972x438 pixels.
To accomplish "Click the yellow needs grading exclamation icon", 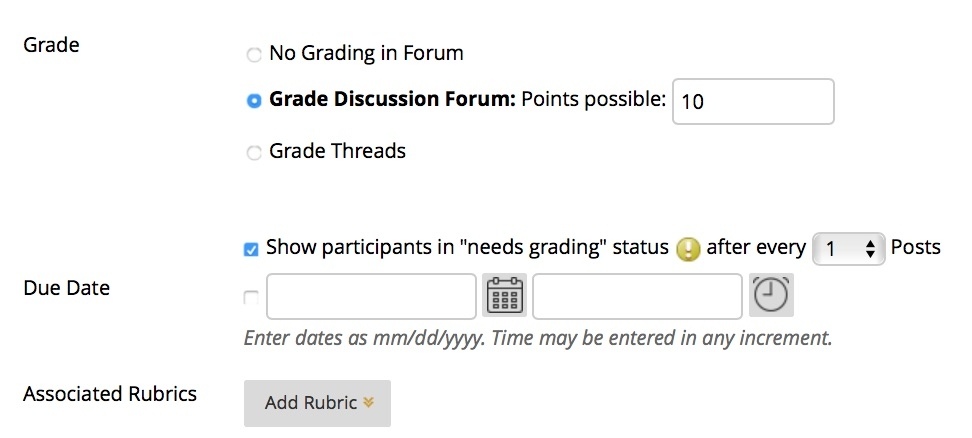I will pyautogui.click(x=687, y=248).
